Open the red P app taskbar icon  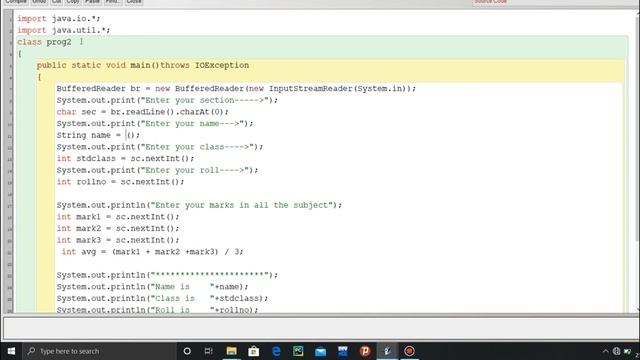[365, 351]
